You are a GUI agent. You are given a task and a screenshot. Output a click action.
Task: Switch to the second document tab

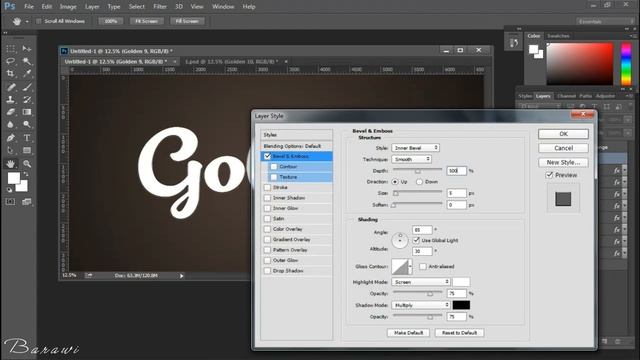pyautogui.click(x=231, y=62)
